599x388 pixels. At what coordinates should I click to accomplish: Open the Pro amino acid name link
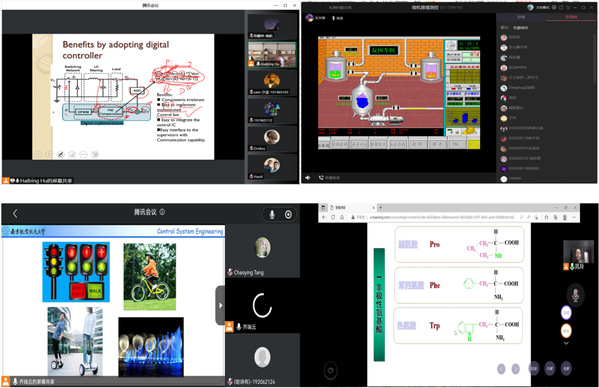pos(408,244)
